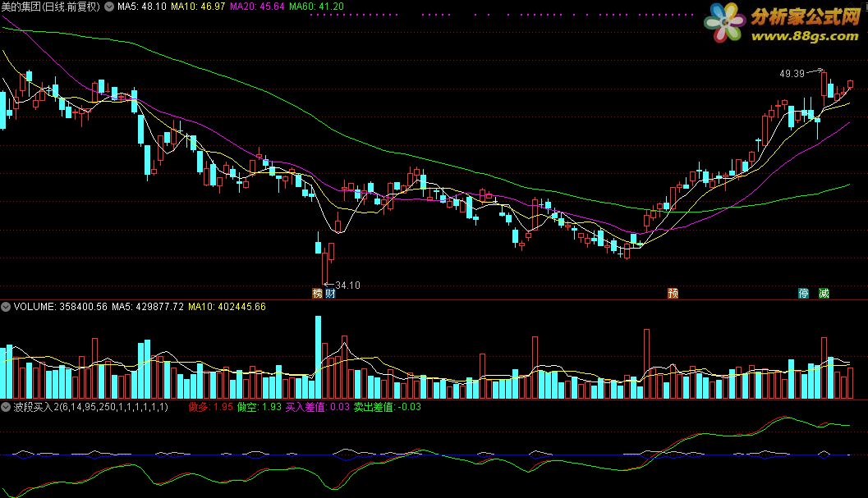
Task: Click the 34.10 low price label
Action: (347, 286)
